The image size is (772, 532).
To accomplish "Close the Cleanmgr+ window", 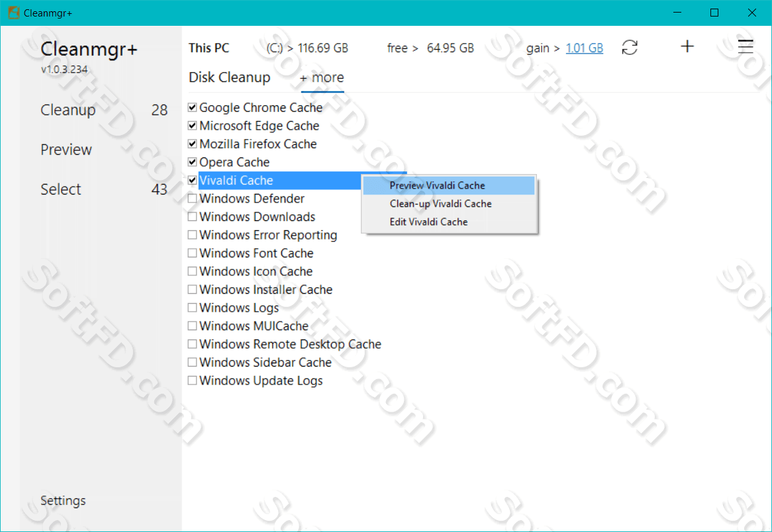I will coord(752,13).
